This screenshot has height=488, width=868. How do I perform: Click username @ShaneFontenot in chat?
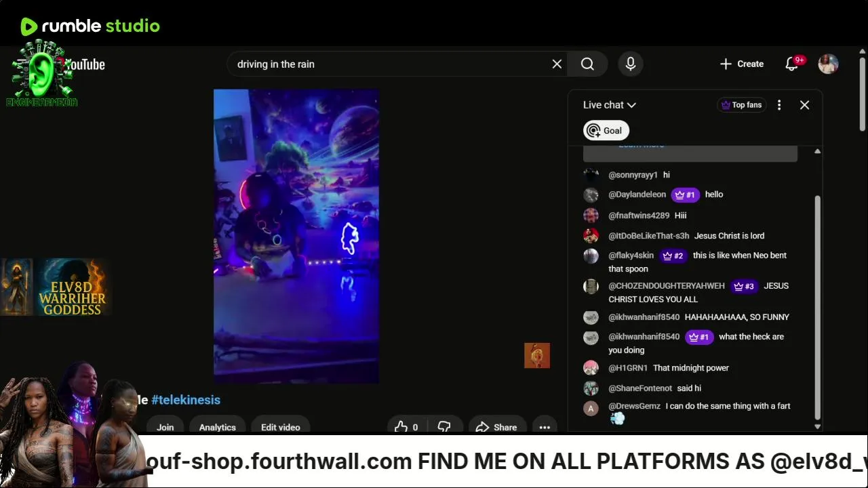click(640, 388)
